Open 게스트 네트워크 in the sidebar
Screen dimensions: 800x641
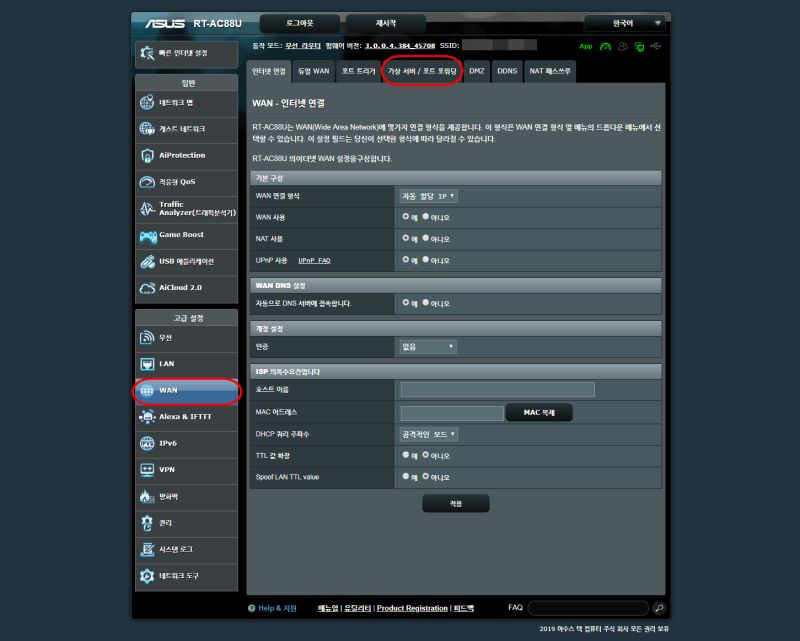point(186,129)
